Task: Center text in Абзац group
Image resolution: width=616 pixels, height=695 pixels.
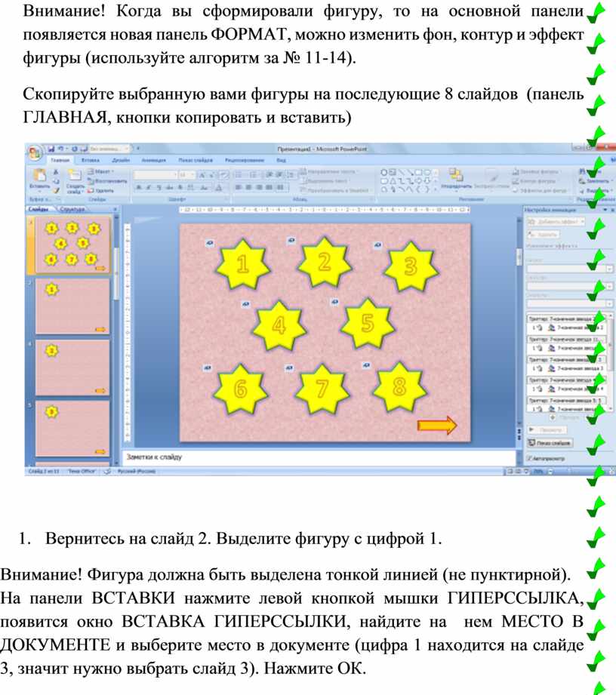Action: [x=248, y=187]
